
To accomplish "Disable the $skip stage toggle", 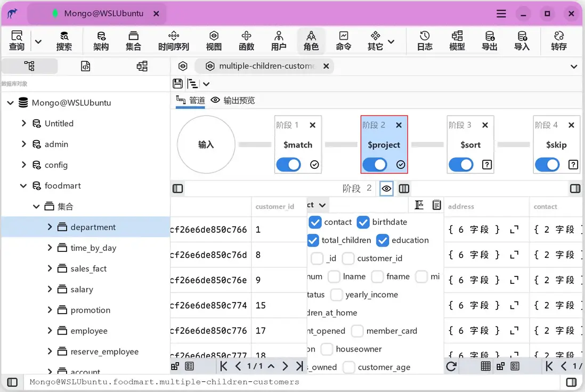I will 547,165.
